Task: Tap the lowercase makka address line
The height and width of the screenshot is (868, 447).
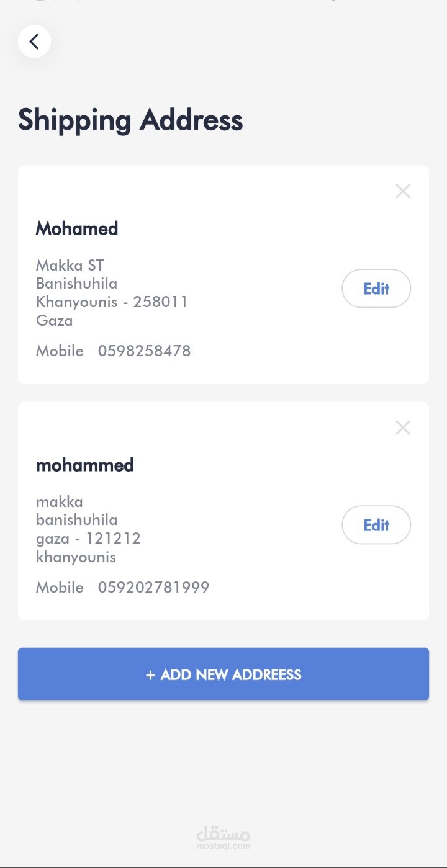Action: coord(60,502)
